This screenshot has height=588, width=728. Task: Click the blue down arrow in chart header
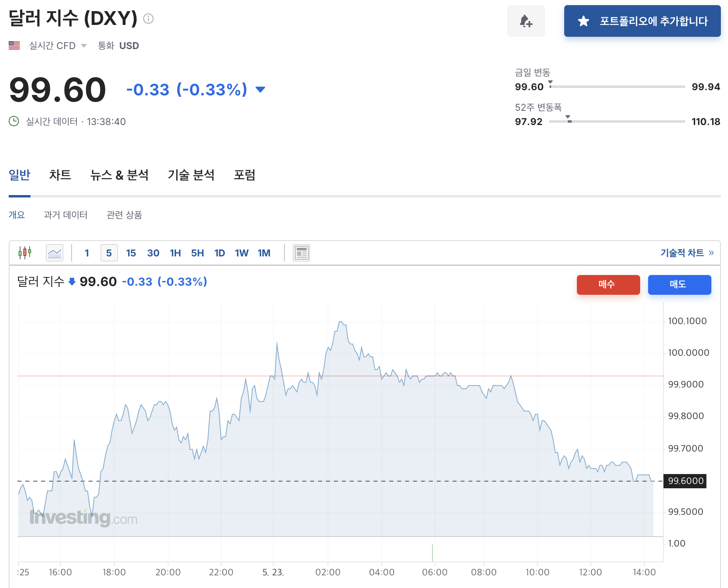coord(72,282)
